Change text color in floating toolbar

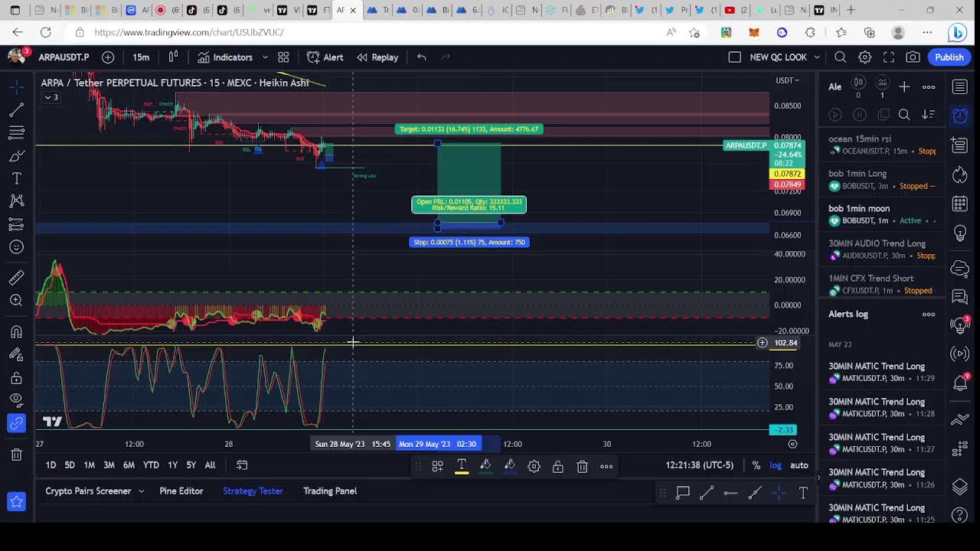[x=462, y=466]
